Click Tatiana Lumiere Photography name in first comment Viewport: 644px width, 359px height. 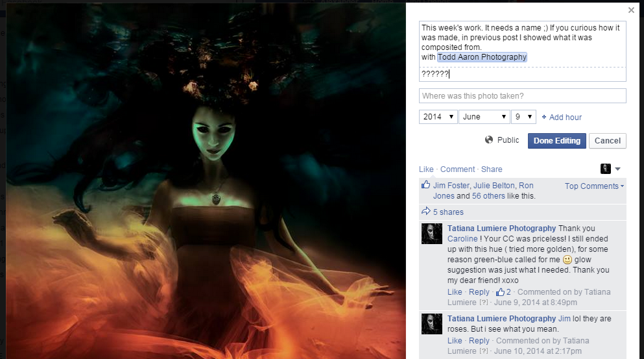(x=501, y=229)
